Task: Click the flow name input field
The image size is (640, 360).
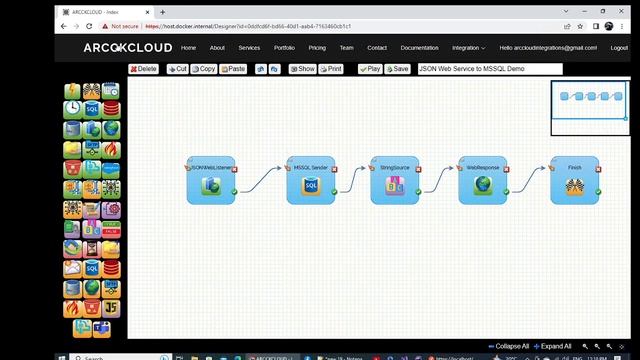Action: click(490, 69)
